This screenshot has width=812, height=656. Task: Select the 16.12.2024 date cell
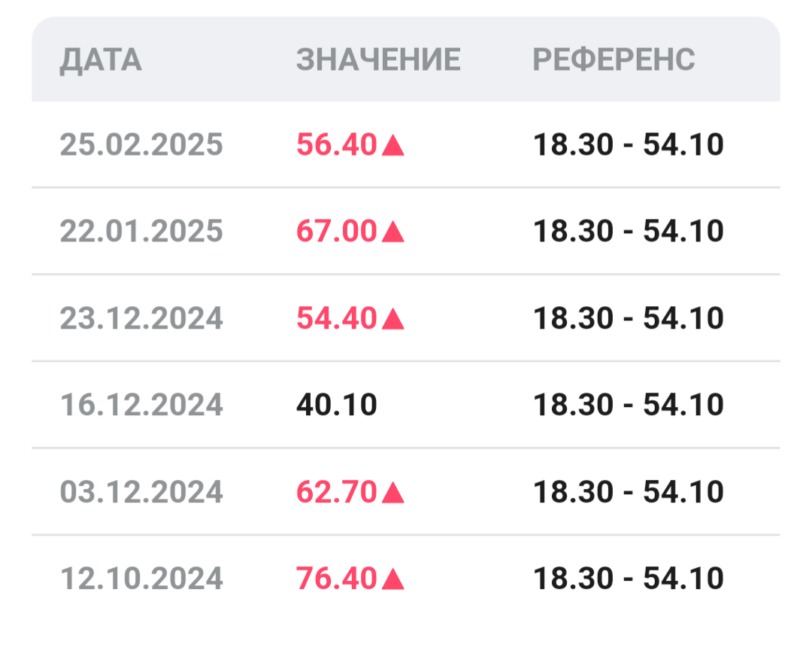tap(141, 405)
